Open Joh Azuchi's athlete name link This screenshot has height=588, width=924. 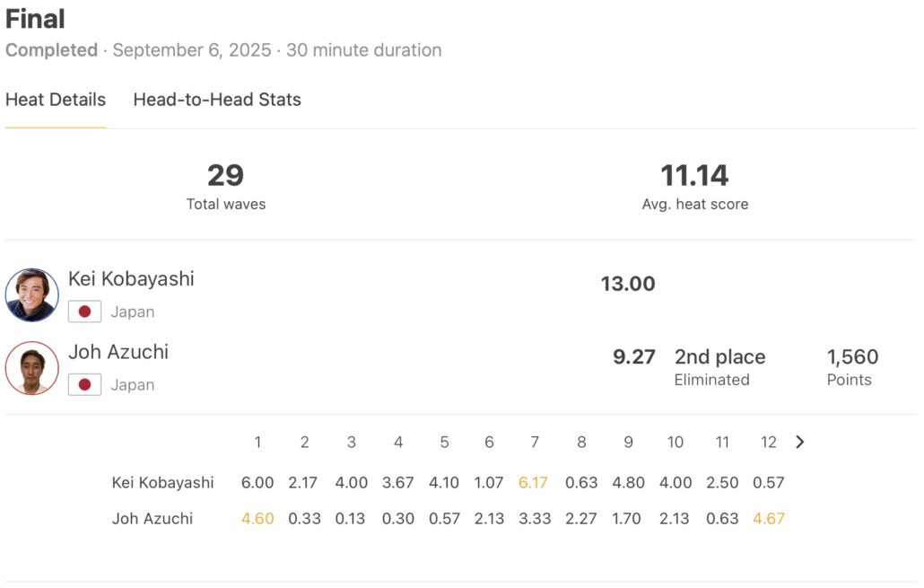[x=118, y=352]
